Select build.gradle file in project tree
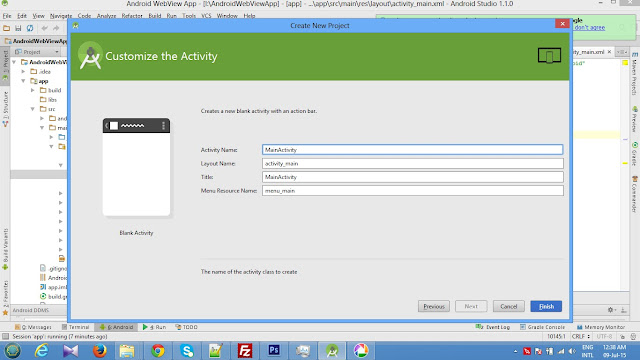This screenshot has width=640, height=360. pos(53,297)
